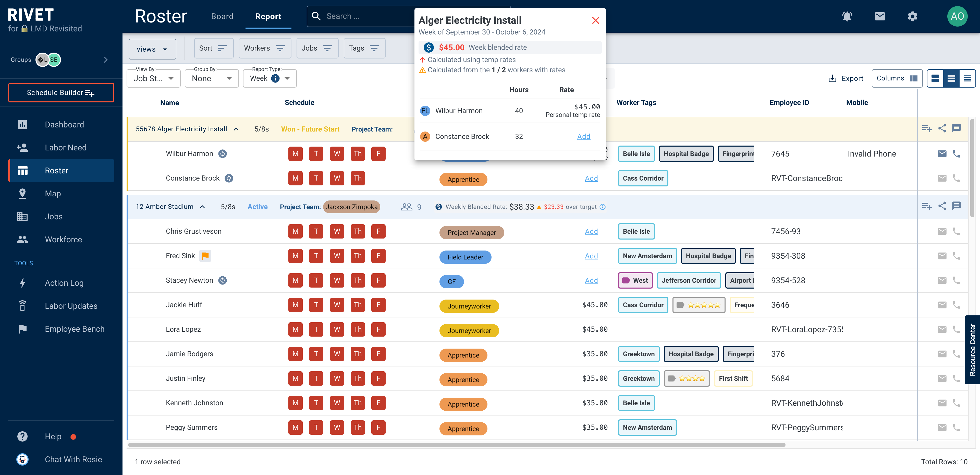Open comments icon on Alger Electricity row
Viewport: 980px width, 475px height.
click(957, 128)
